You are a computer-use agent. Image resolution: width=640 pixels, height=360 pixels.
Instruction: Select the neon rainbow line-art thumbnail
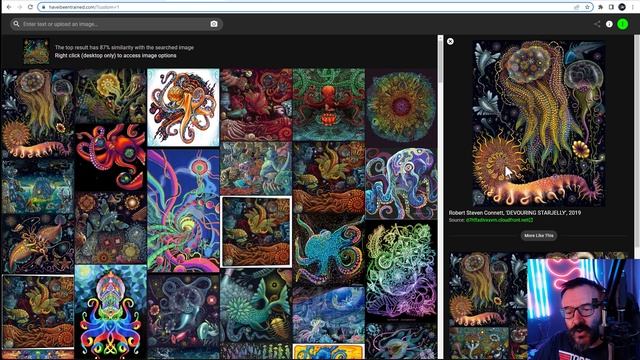click(401, 271)
